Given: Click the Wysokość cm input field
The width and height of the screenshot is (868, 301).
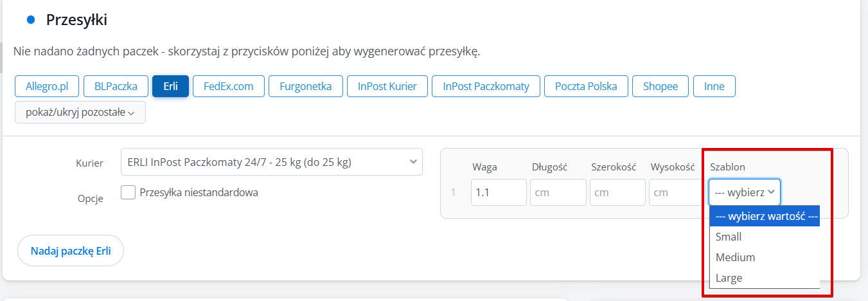Looking at the screenshot, I should [x=676, y=192].
